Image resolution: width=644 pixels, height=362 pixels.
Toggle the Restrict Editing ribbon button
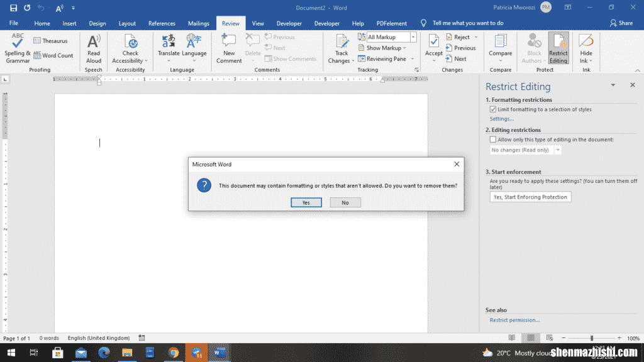pyautogui.click(x=558, y=48)
